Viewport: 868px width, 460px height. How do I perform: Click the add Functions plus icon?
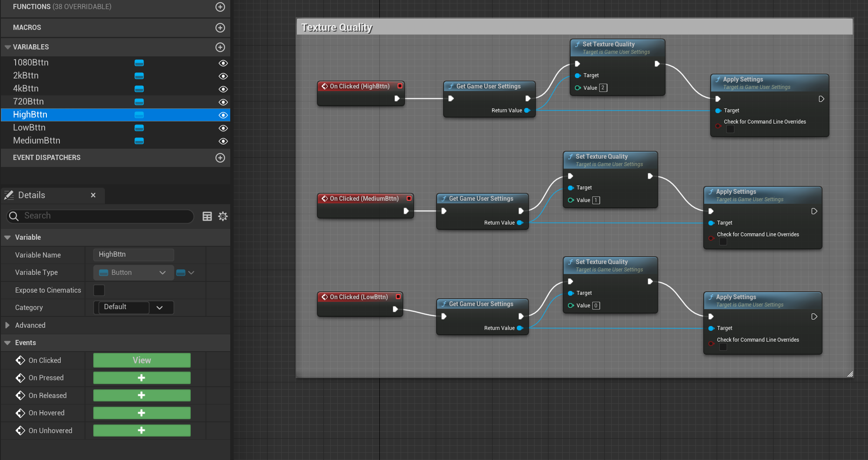tap(220, 7)
